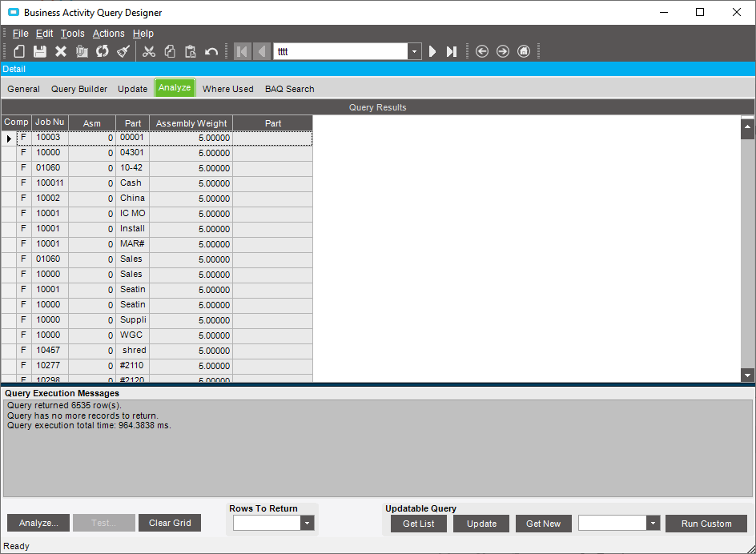The image size is (756, 554).
Task: Open the File menu
Action: click(20, 34)
